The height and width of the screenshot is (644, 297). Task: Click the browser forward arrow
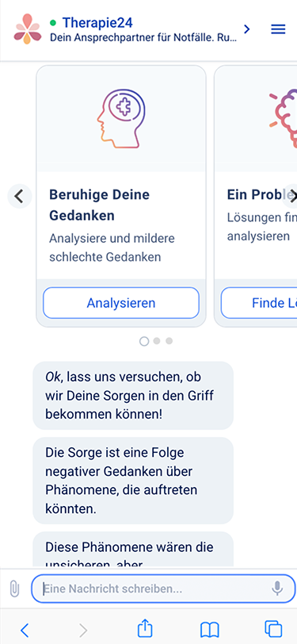click(x=83, y=630)
